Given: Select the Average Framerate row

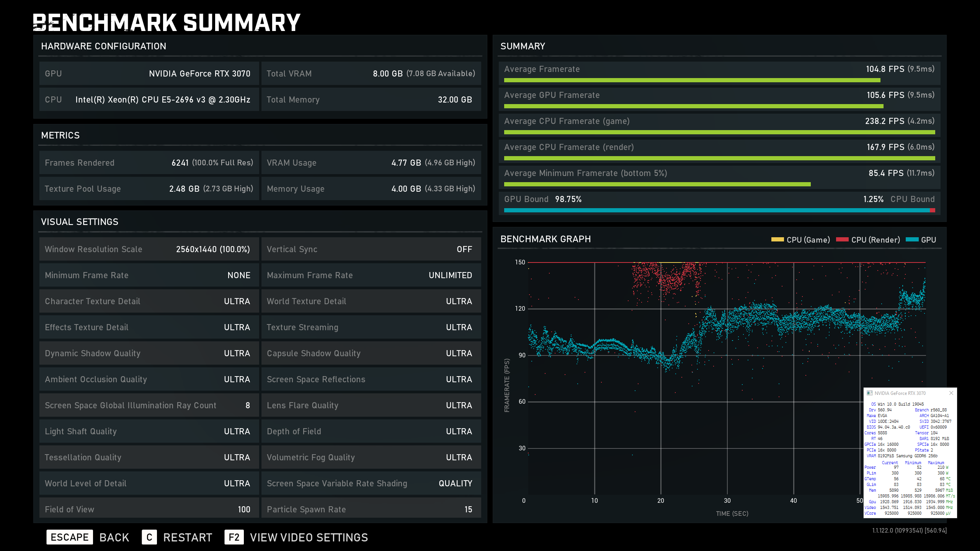Looking at the screenshot, I should [720, 73].
